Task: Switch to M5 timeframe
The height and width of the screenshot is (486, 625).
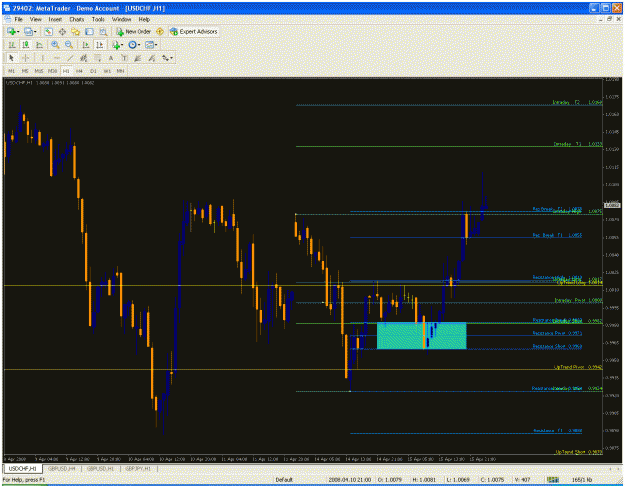Action: pos(25,71)
